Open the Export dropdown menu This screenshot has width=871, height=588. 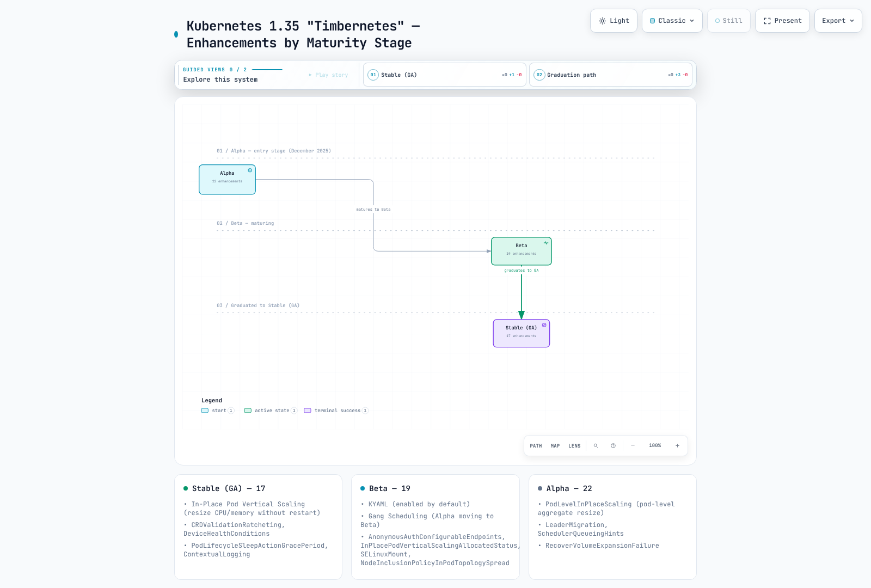pyautogui.click(x=838, y=21)
